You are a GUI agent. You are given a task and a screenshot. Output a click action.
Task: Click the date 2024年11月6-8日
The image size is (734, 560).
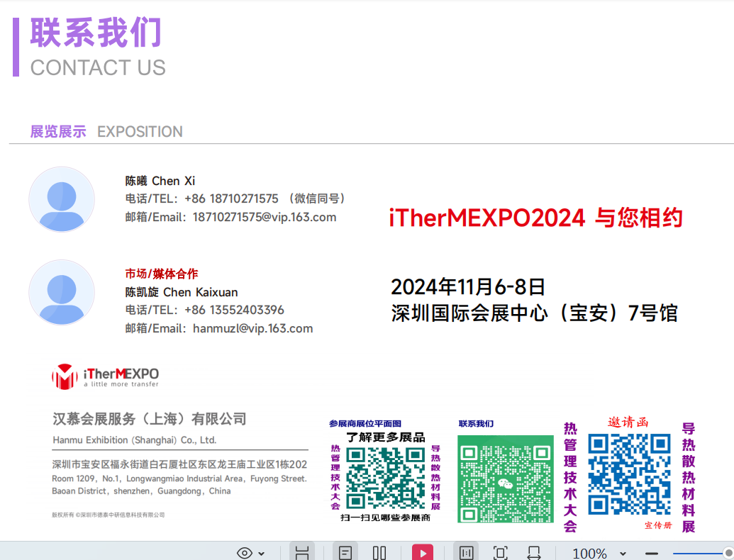click(x=468, y=287)
